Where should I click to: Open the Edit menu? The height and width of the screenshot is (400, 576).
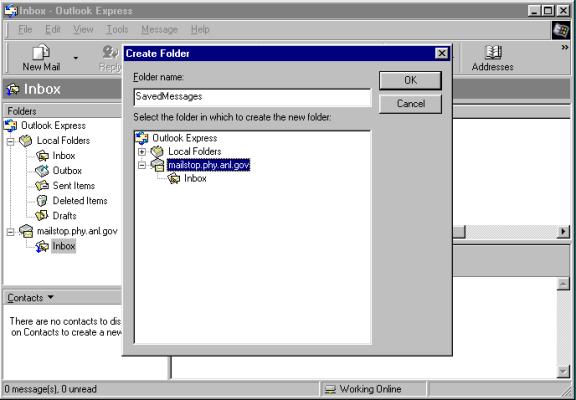pos(53,29)
